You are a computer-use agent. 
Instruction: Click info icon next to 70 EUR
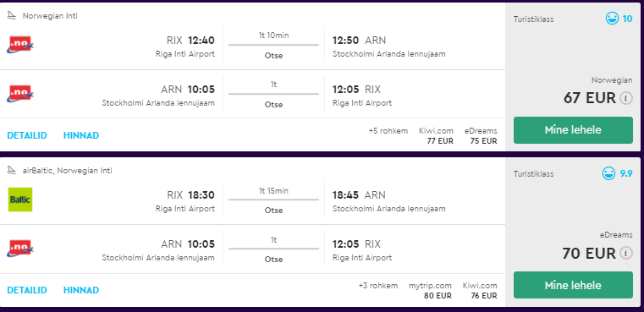[x=626, y=253]
